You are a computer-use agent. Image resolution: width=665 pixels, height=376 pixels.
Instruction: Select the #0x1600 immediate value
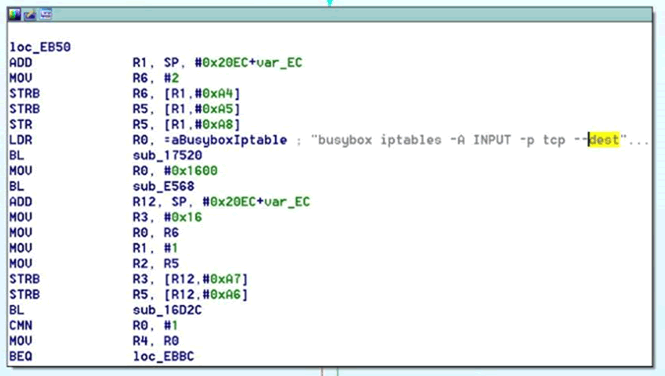pyautogui.click(x=191, y=171)
